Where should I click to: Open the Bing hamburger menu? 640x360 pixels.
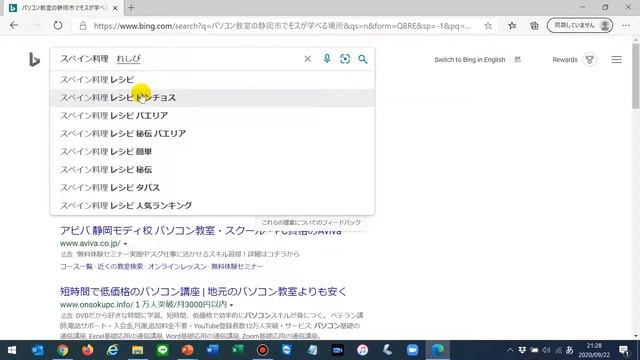pos(616,60)
